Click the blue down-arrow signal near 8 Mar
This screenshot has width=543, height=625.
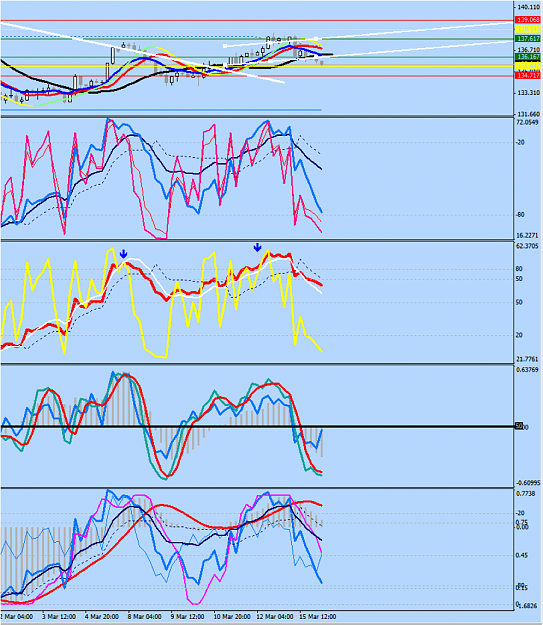pyautogui.click(x=124, y=254)
